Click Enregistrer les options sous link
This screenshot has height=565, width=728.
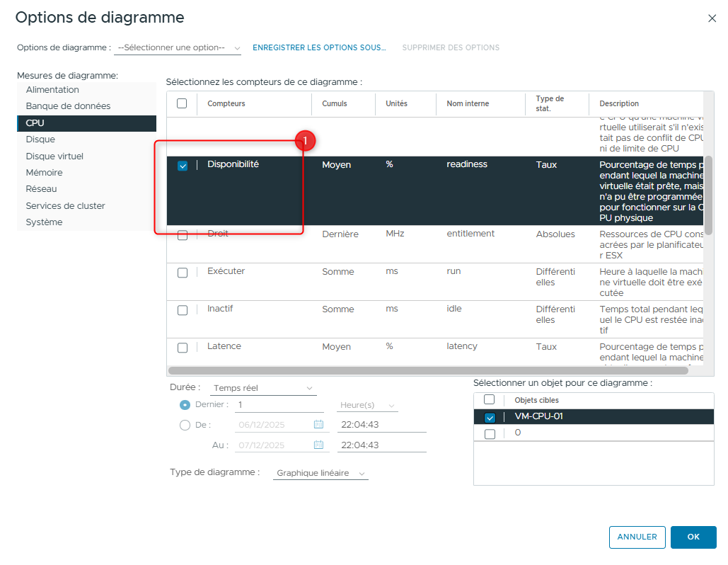(319, 47)
